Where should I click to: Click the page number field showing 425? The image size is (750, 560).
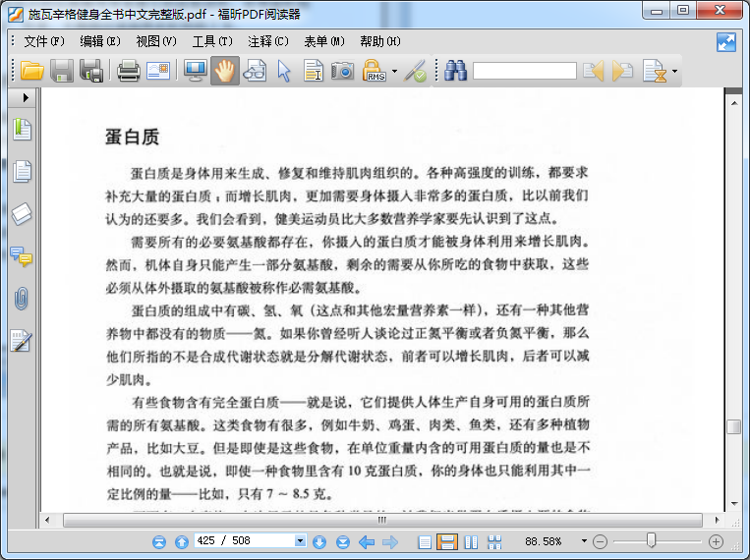tap(245, 541)
